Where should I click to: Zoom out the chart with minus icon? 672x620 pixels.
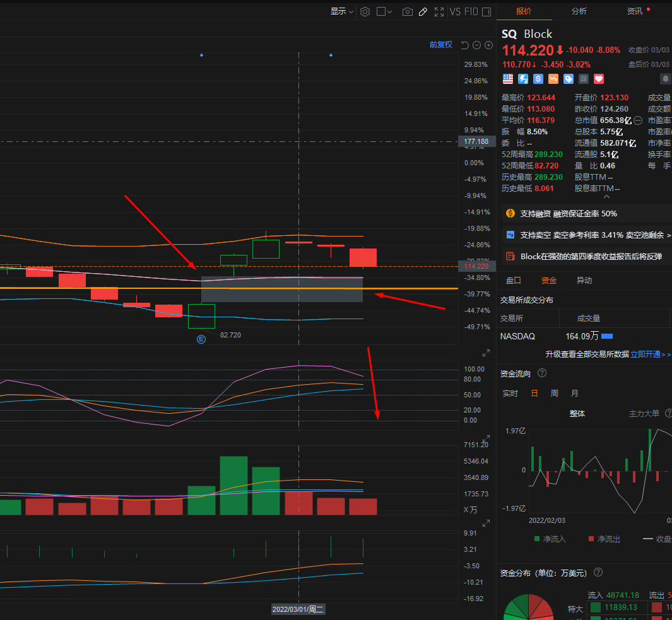(476, 45)
